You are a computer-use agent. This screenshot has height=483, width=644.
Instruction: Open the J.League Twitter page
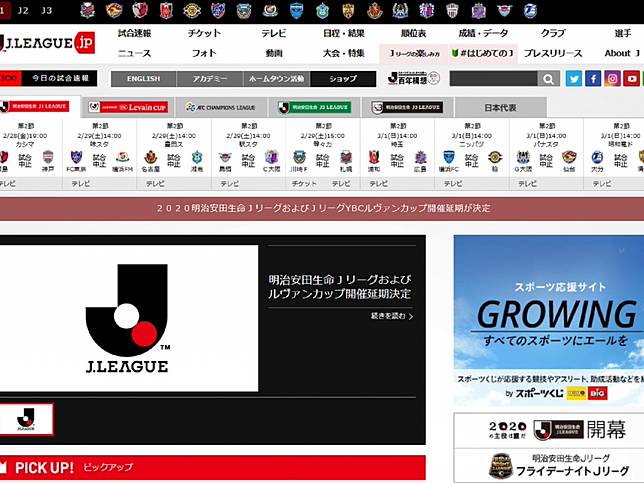point(574,78)
